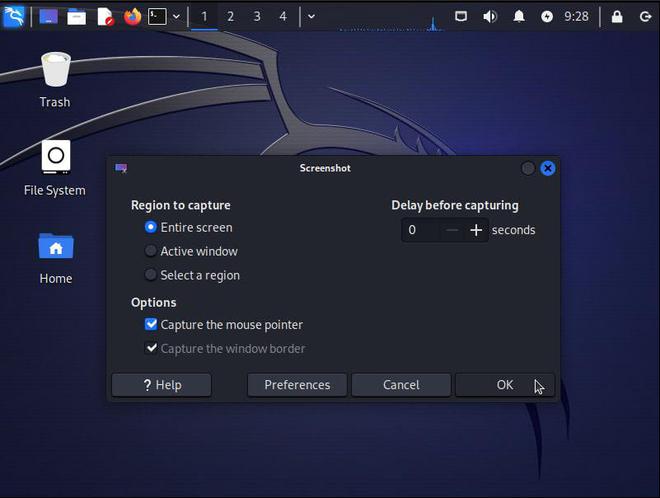Click the log out icon

[x=645, y=17]
